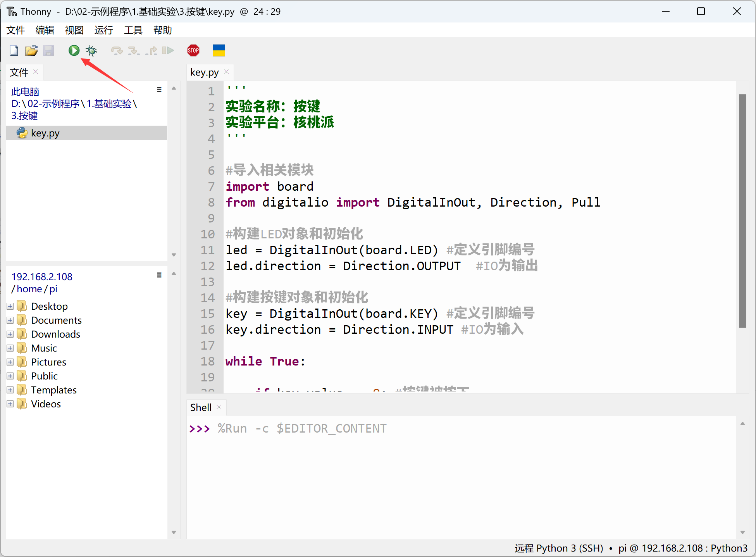This screenshot has width=756, height=557.
Task: Click the Thonny app icon in the title bar
Action: pyautogui.click(x=12, y=12)
